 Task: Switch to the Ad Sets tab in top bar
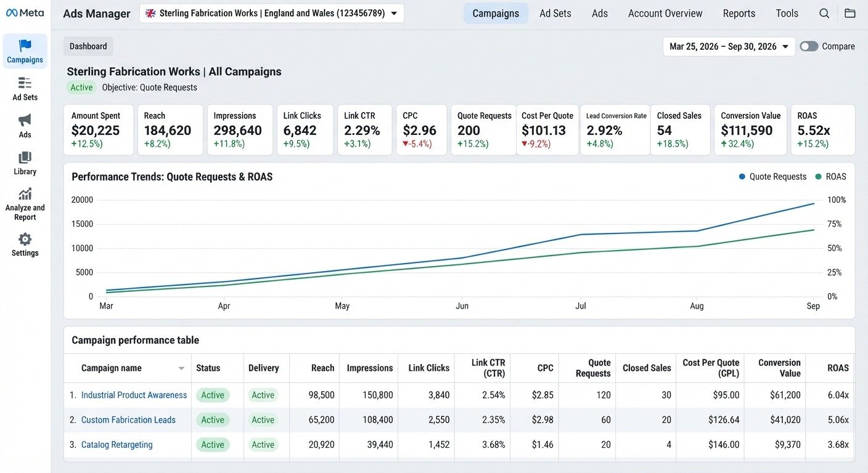click(x=555, y=14)
